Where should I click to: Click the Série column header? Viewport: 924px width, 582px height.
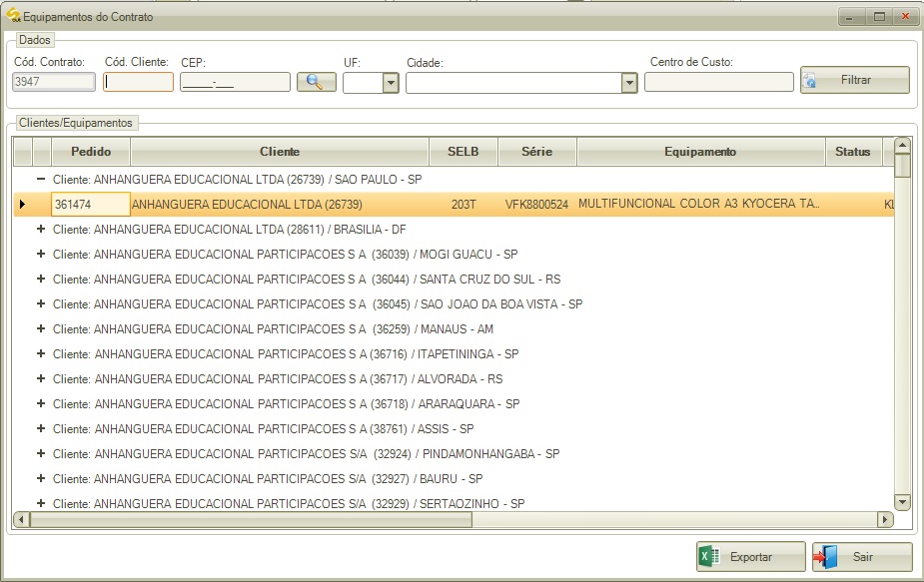[536, 152]
